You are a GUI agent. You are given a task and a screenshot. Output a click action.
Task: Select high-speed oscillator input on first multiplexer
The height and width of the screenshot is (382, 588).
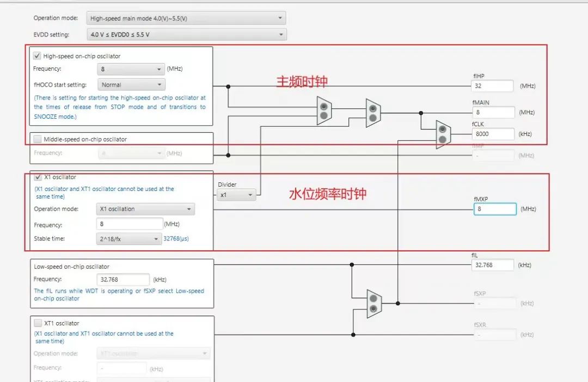[x=323, y=107]
